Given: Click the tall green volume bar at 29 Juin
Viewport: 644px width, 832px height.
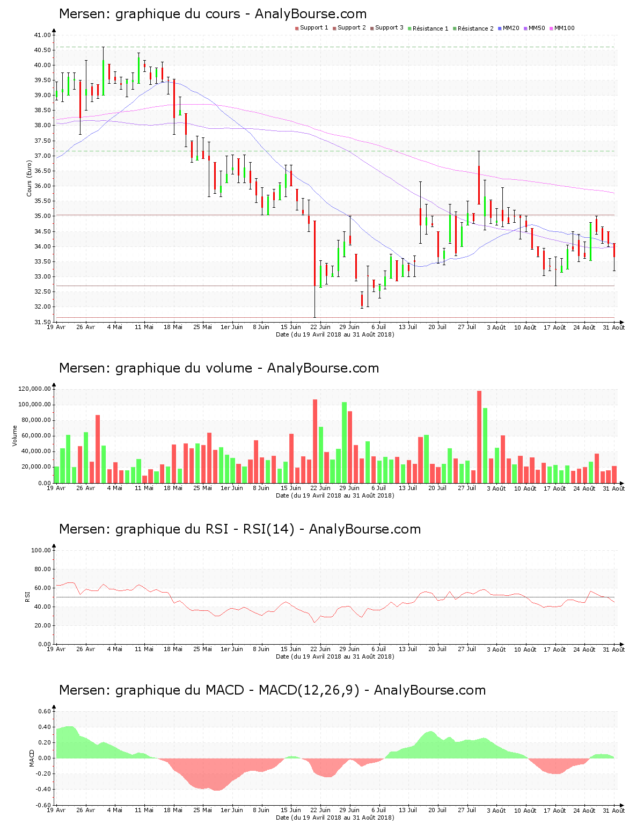Looking at the screenshot, I should tap(344, 442).
